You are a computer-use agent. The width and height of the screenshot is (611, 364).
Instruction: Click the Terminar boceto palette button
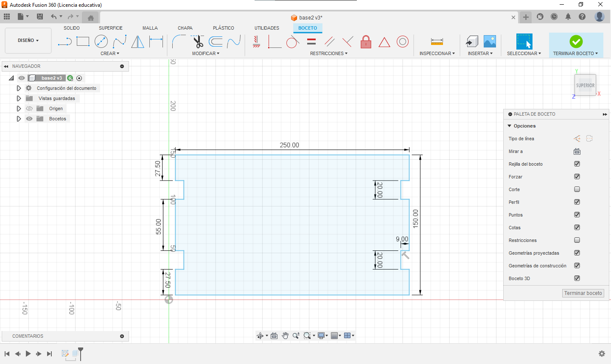click(x=583, y=293)
